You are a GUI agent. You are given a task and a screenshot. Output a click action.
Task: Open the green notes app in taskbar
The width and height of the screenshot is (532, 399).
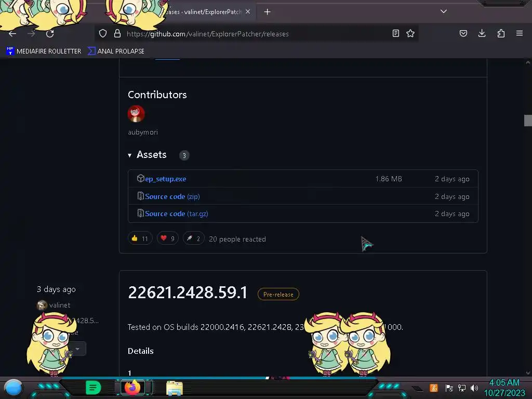tap(94, 388)
